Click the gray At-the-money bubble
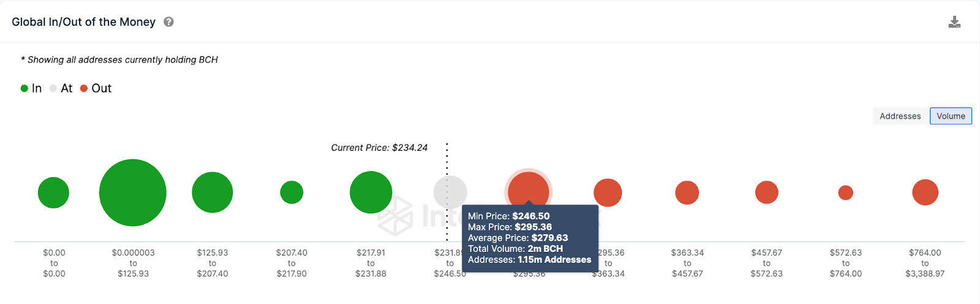The image size is (980, 304). click(x=450, y=190)
